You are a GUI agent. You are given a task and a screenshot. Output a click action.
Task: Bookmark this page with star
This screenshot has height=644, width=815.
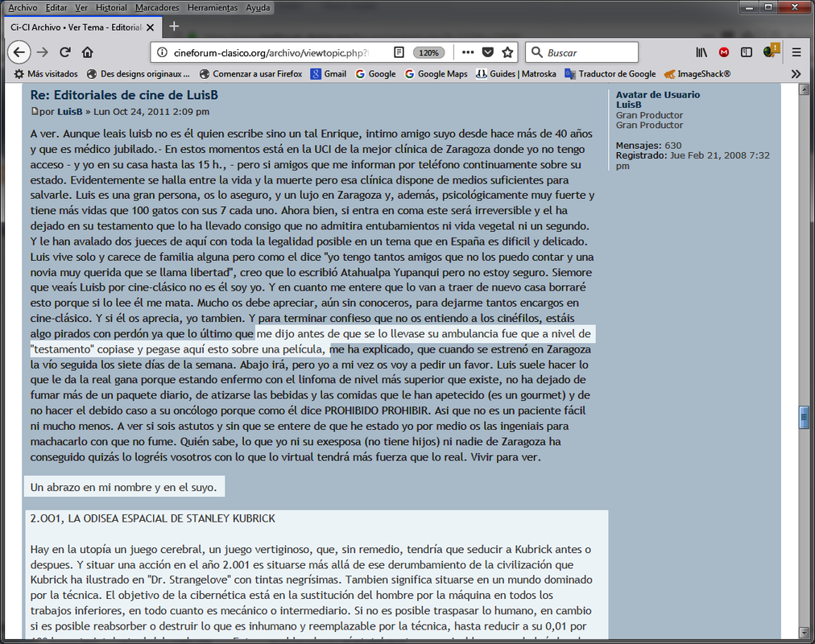[x=507, y=52]
